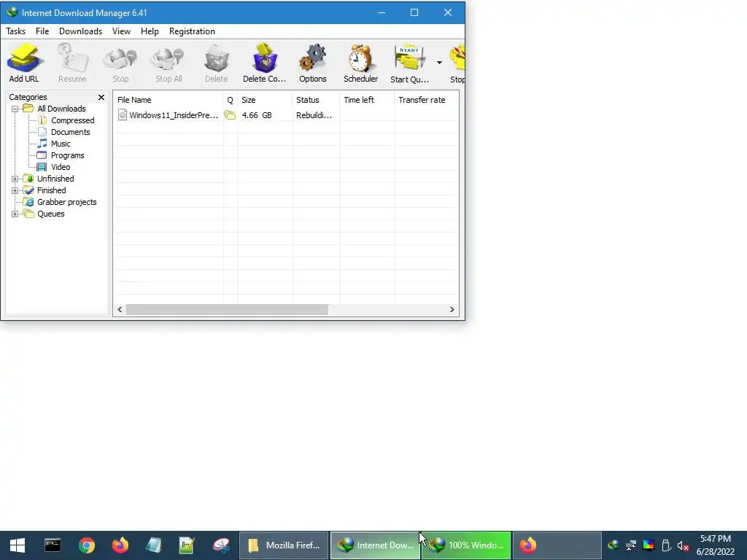Select the Programs category
Screen dimensions: 747x560
(x=68, y=155)
